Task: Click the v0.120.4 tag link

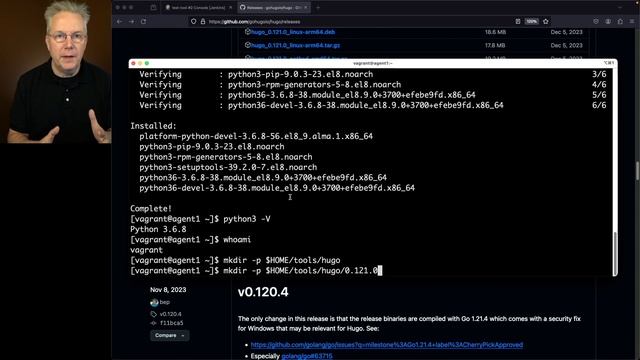Action: point(171,314)
